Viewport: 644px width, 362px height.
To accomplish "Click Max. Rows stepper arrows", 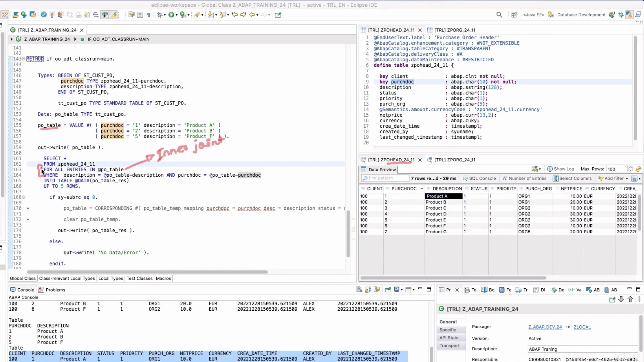I will click(630, 169).
